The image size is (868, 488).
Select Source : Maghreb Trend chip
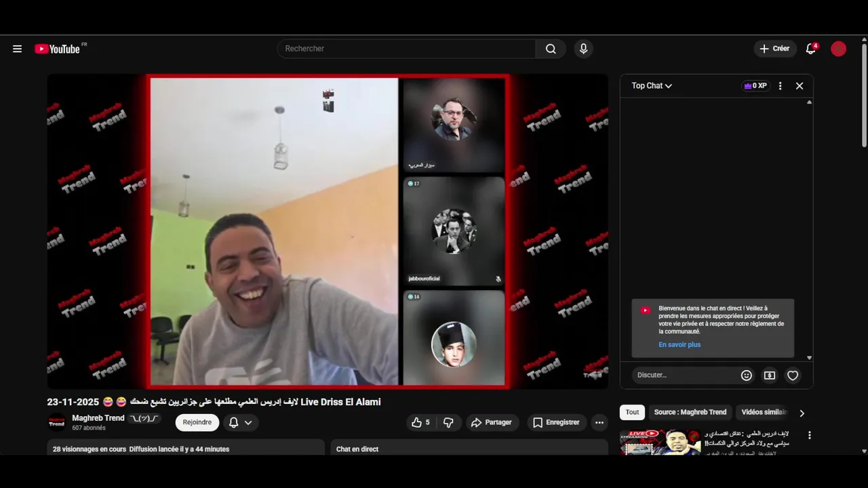pyautogui.click(x=690, y=412)
